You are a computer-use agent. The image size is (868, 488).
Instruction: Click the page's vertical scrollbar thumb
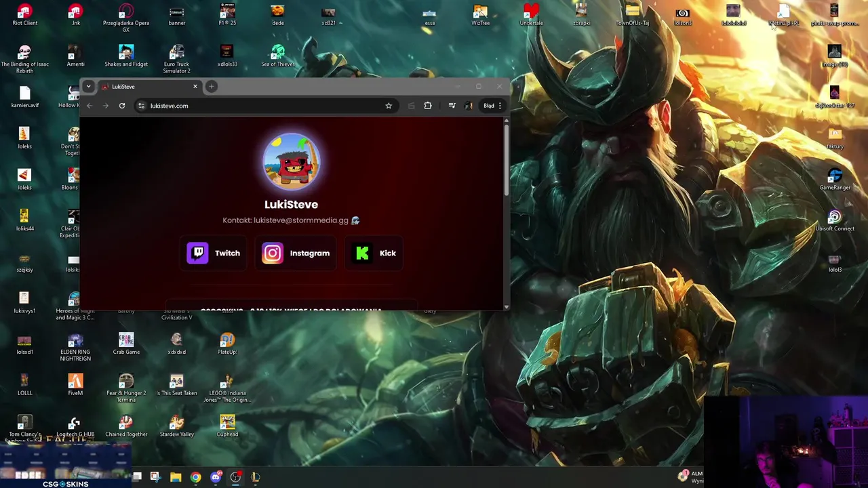click(506, 160)
